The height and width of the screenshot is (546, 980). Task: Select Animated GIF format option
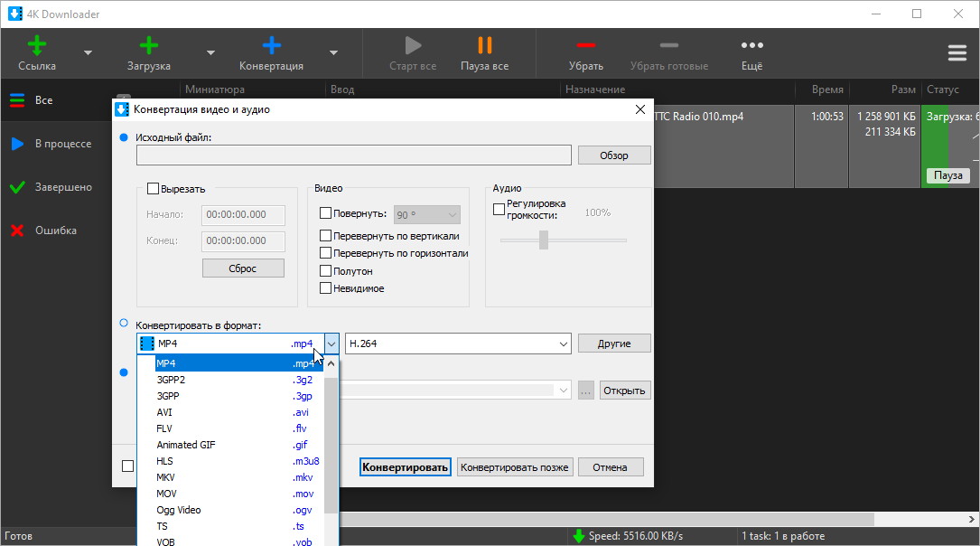coord(238,445)
